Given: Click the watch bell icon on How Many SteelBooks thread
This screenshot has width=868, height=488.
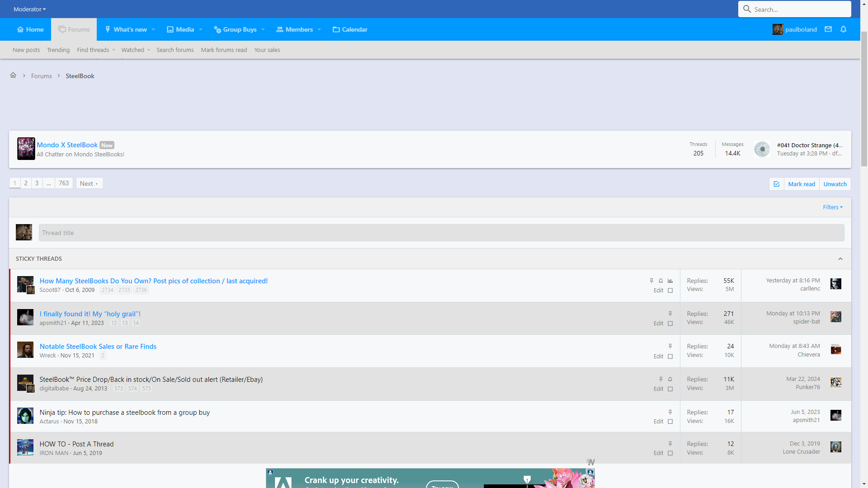Looking at the screenshot, I should point(660,281).
